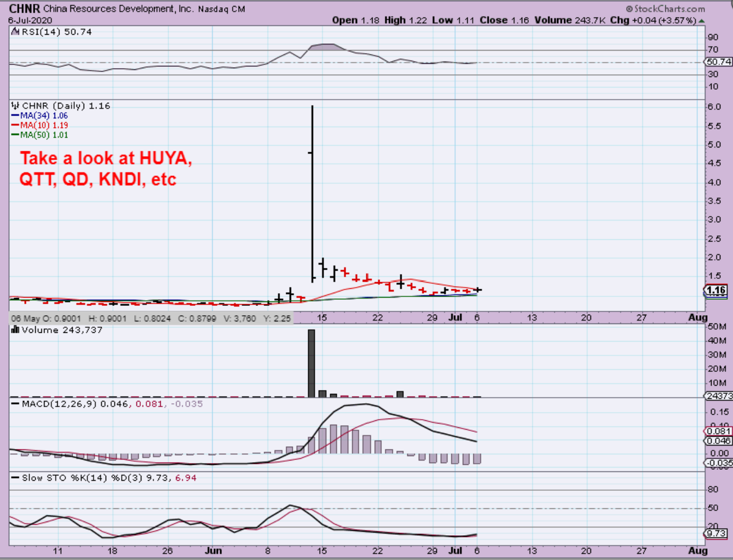This screenshot has width=733, height=560.
Task: Click the 1.16 current price tag on the price axis
Action: coord(716,290)
